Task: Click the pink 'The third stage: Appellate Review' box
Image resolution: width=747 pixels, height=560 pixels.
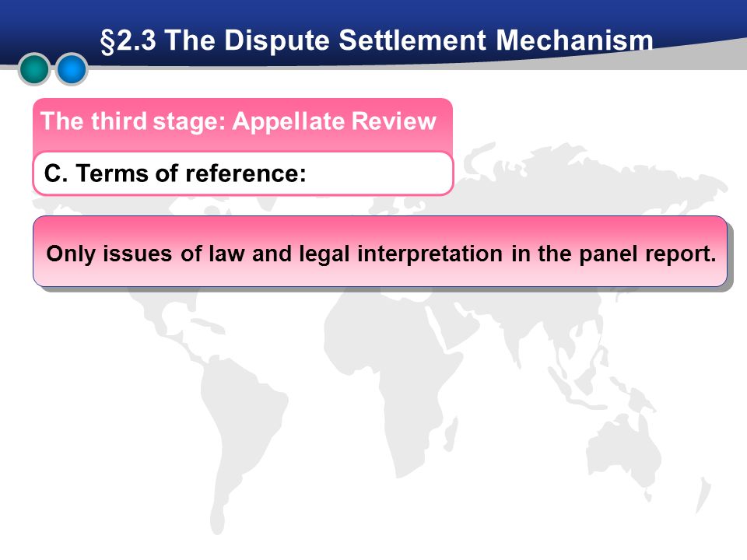Action: coord(243,124)
